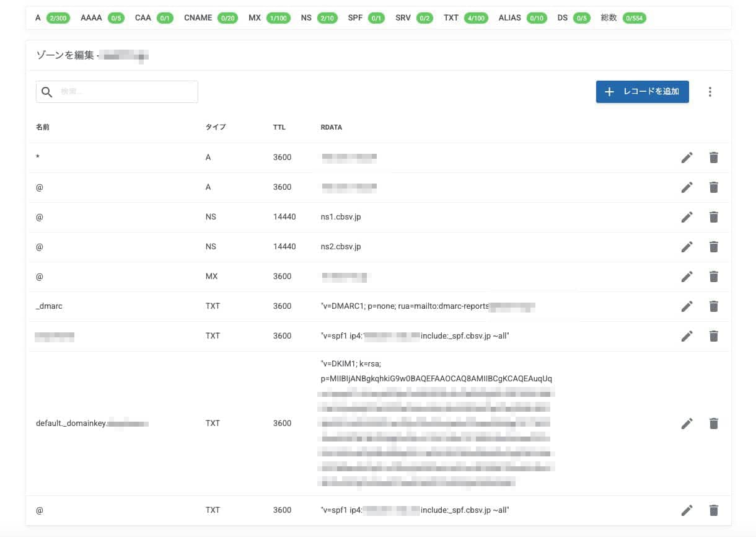Select the NS 2/10 record counter
Screen dimensions: 756x537
click(319, 18)
